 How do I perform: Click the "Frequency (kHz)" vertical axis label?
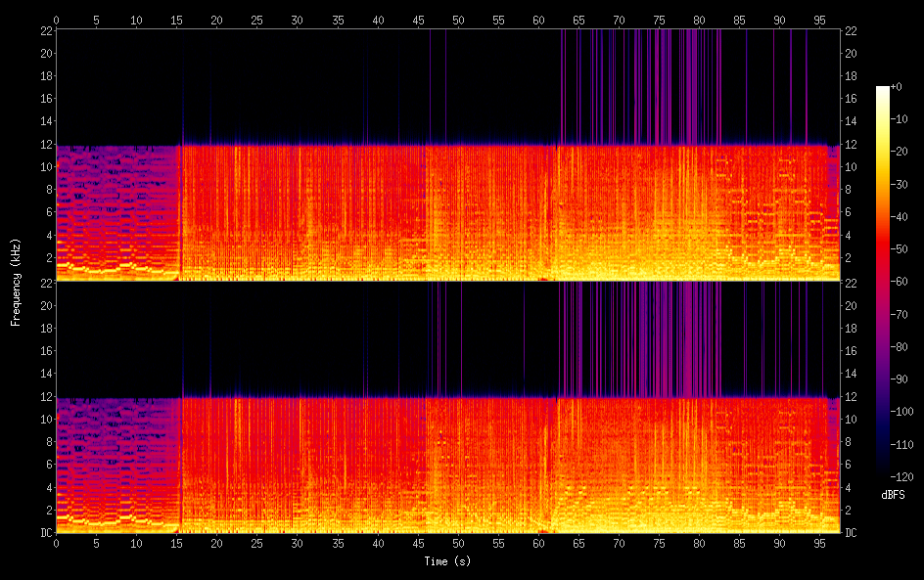click(15, 282)
